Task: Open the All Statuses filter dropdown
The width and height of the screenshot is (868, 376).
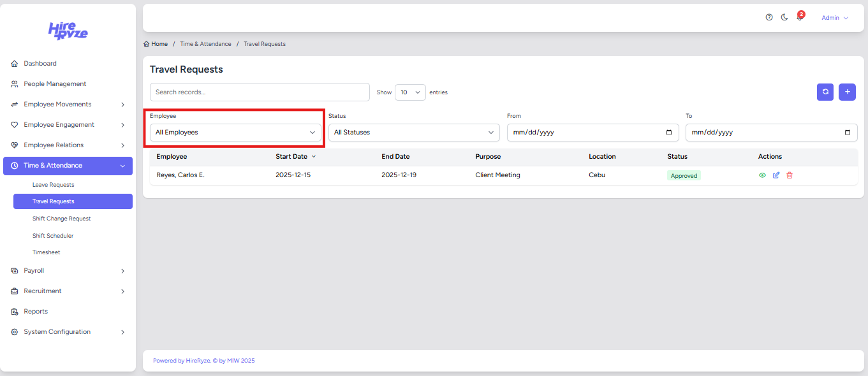Action: pyautogui.click(x=414, y=133)
